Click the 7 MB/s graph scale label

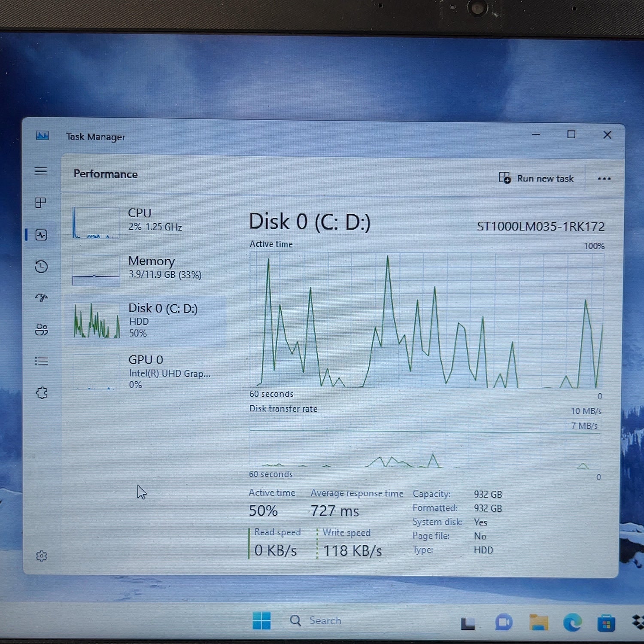[x=584, y=425]
